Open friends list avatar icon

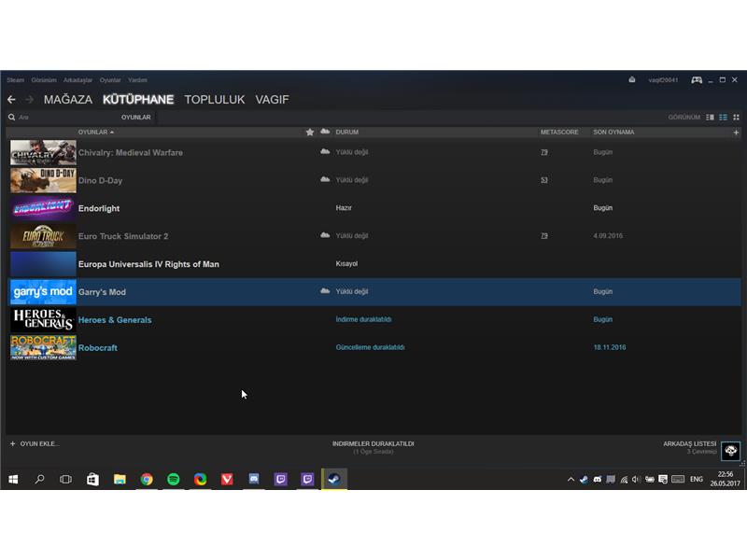[730, 451]
